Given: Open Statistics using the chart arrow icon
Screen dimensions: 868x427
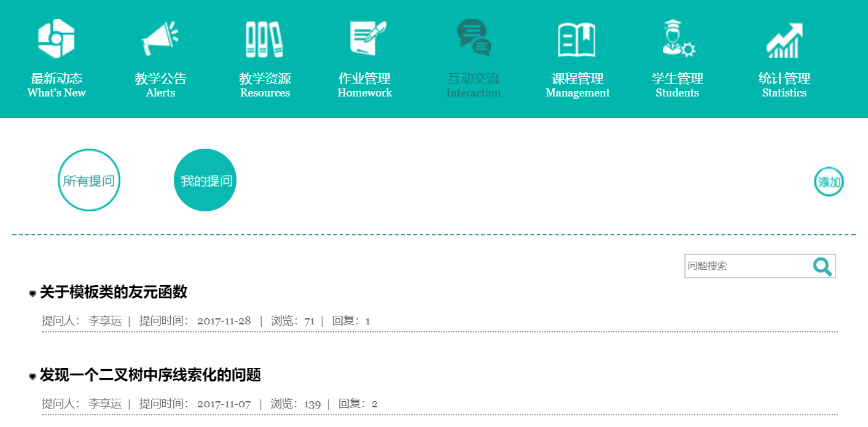Looking at the screenshot, I should [784, 40].
